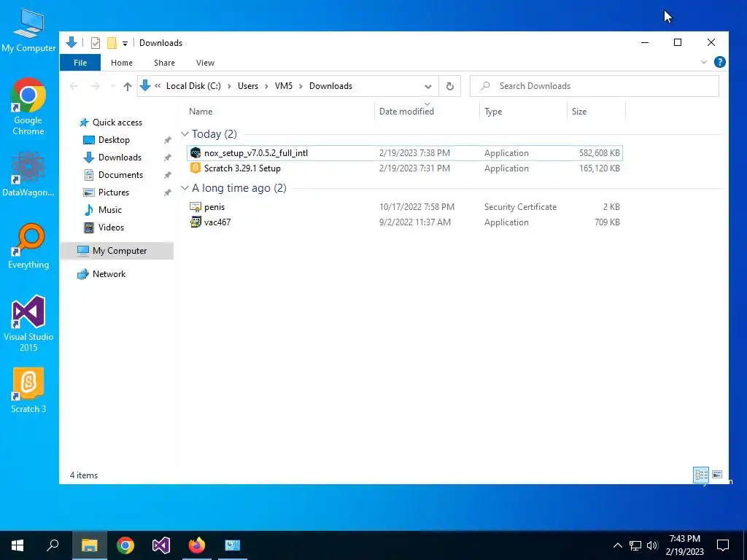This screenshot has width=747, height=560.
Task: Sort by Size column header
Action: [x=579, y=112]
